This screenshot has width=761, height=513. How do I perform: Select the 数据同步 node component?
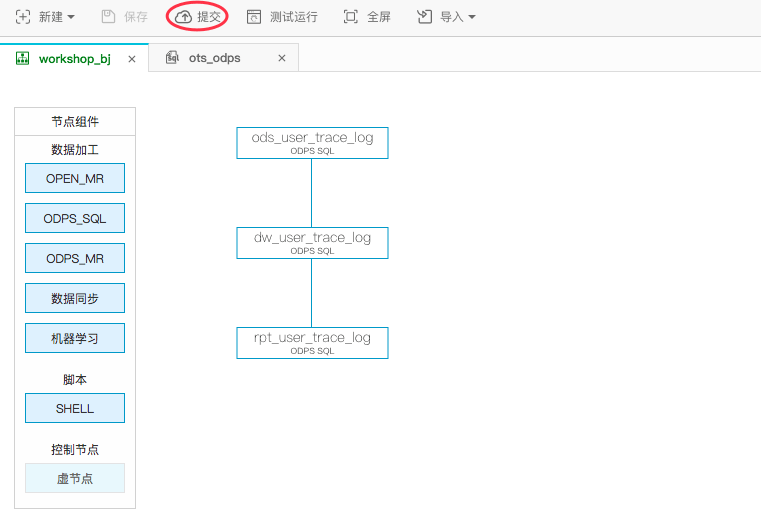pos(75,298)
